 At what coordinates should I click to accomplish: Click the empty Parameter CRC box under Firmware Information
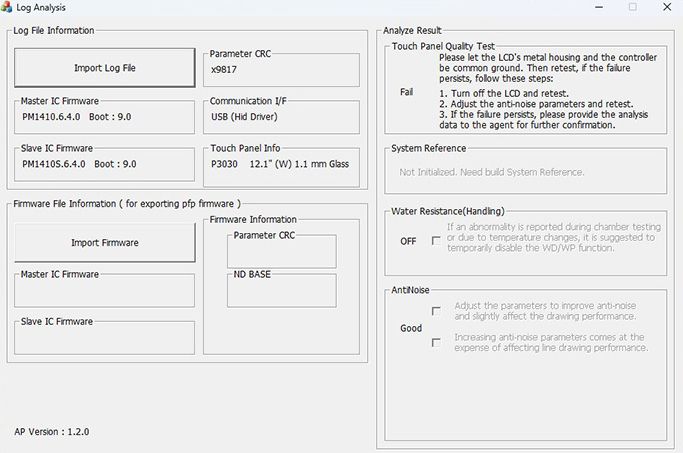click(281, 251)
